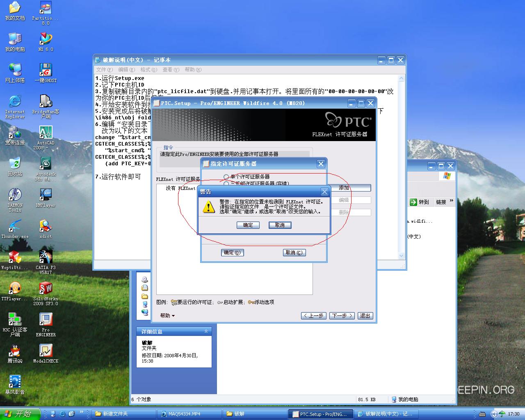Screen dimensions: 525x420
Task: Click the 一键GHOST desktop icon
Action: 46,73
